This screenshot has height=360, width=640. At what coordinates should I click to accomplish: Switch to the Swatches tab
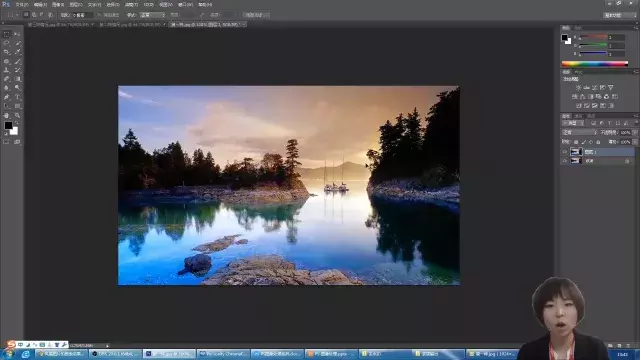pyautogui.click(x=578, y=28)
